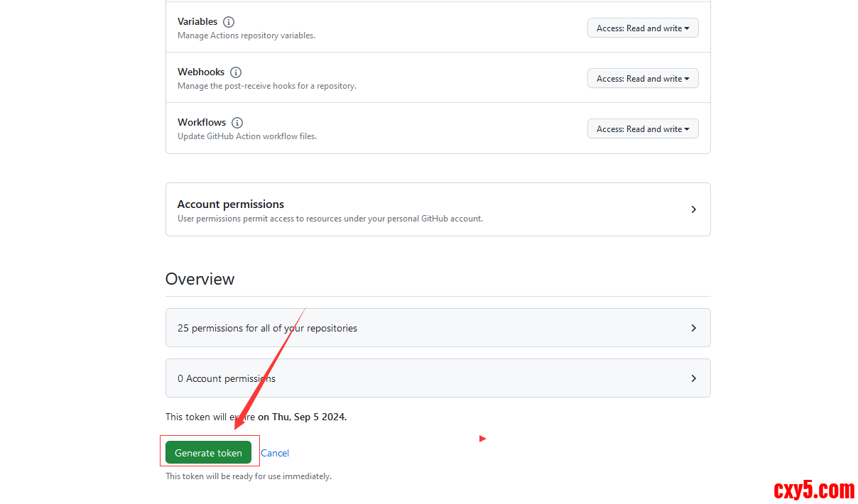Click chevron arrow on 25 permissions row
Screen dimensions: 858x504
(693, 328)
